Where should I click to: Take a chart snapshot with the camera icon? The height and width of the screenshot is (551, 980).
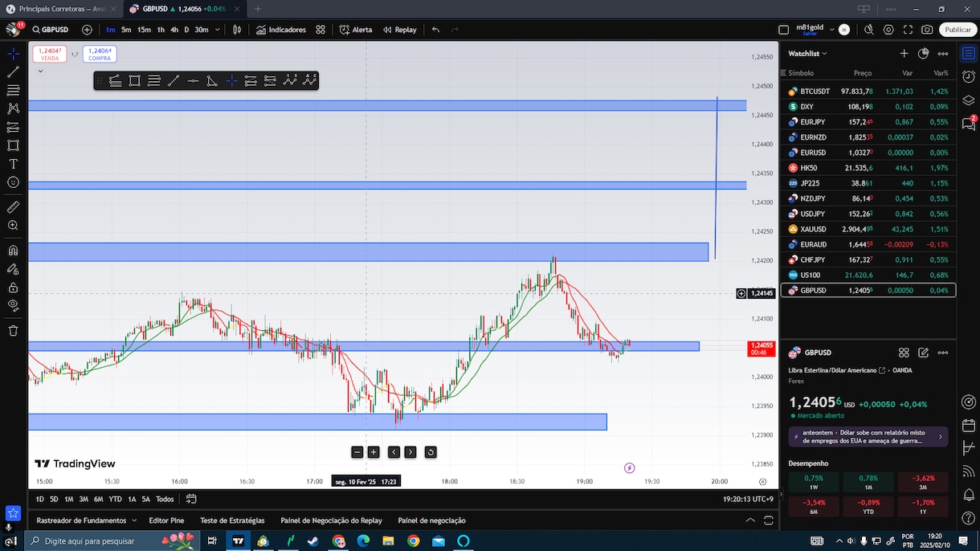point(928,30)
